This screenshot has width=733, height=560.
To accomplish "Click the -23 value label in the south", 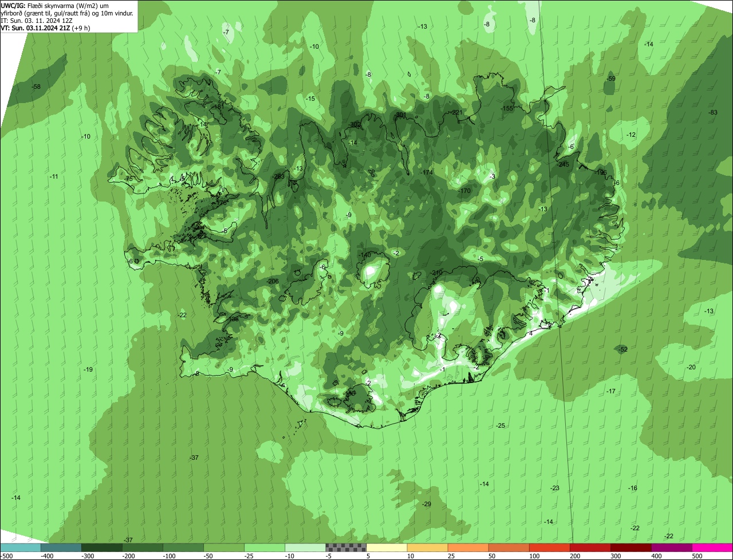I will pyautogui.click(x=555, y=488).
